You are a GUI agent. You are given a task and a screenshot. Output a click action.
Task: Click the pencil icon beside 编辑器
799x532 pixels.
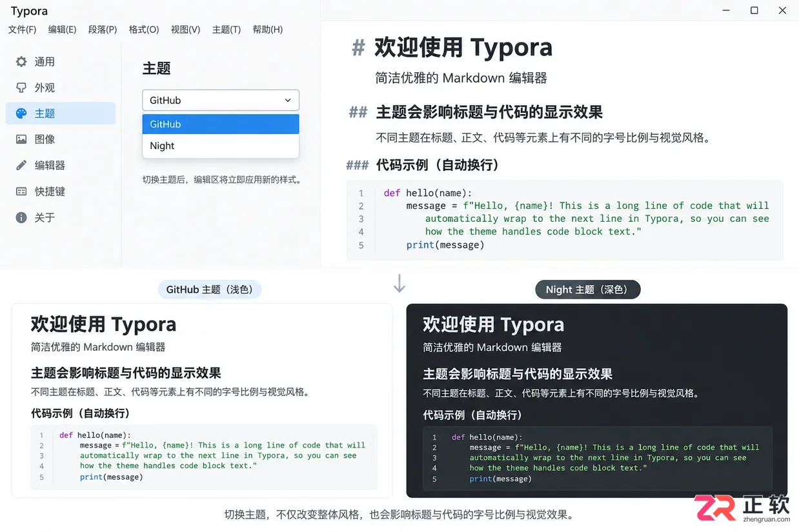click(x=21, y=165)
